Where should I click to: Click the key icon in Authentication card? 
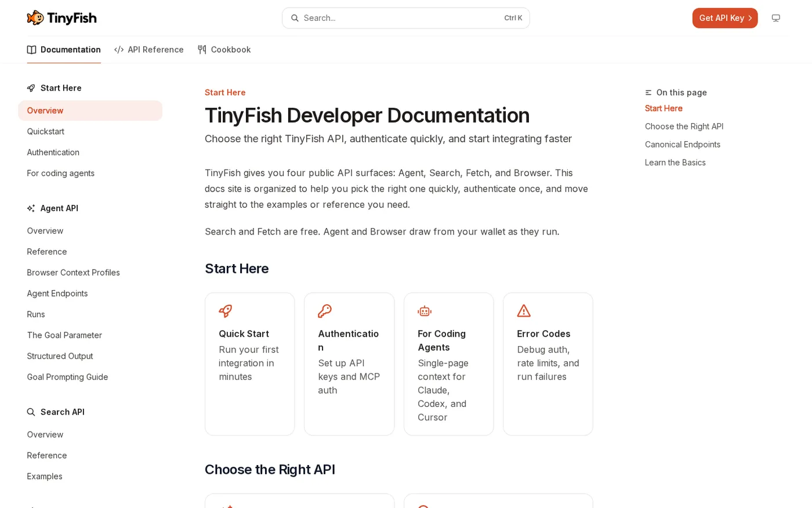click(325, 311)
